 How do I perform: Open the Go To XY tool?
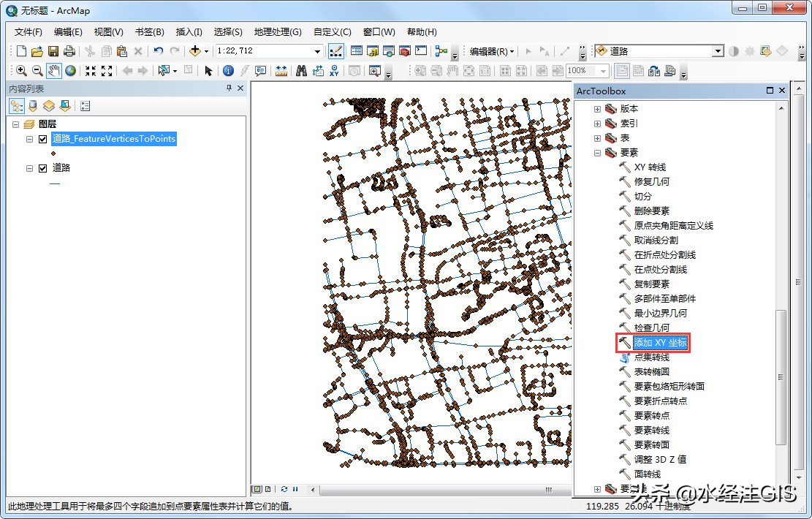[x=335, y=70]
